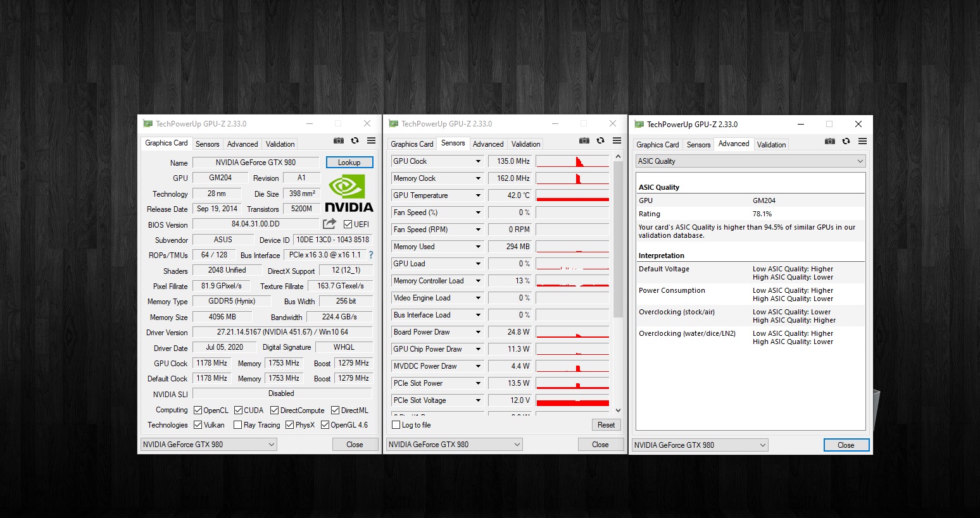Click the 42.0 °C temperature value
Image resolution: width=980 pixels, height=518 pixels.
[510, 195]
